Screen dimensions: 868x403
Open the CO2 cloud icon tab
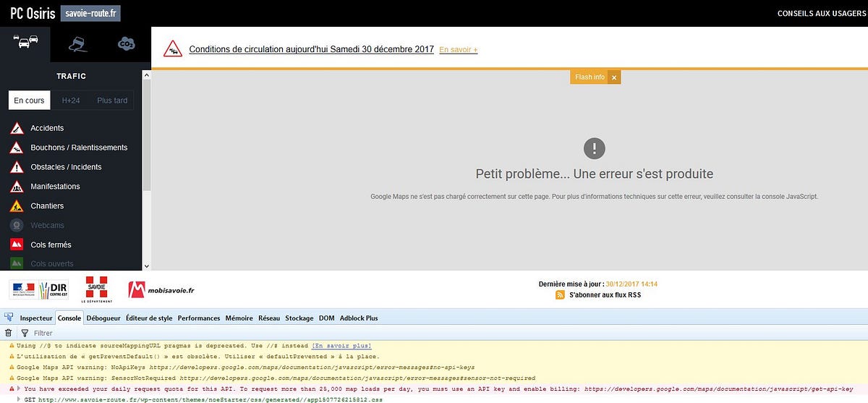[127, 45]
